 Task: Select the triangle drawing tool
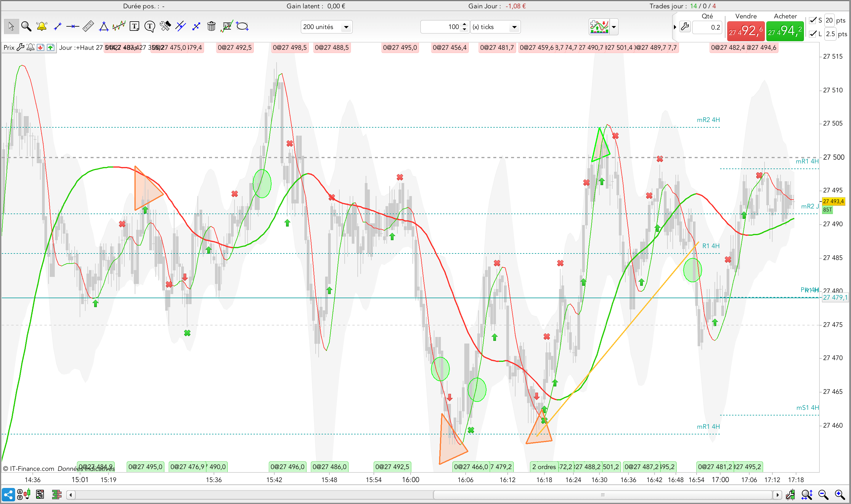pyautogui.click(x=104, y=26)
